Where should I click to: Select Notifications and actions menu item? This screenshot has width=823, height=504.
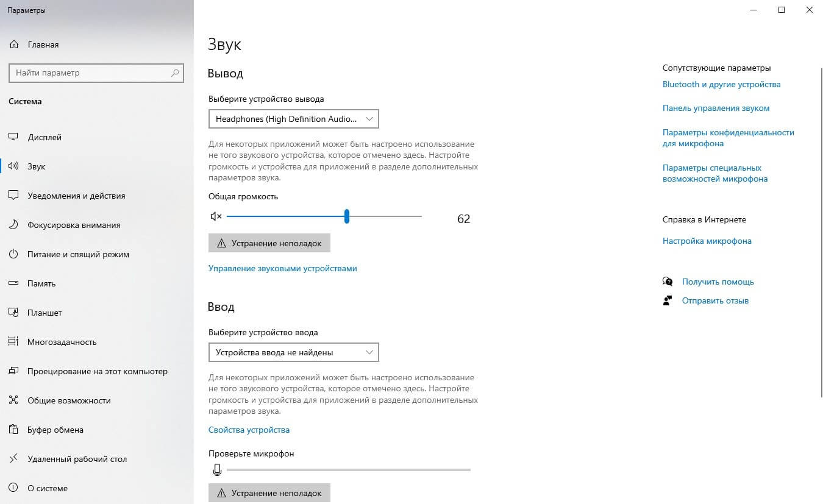76,196
